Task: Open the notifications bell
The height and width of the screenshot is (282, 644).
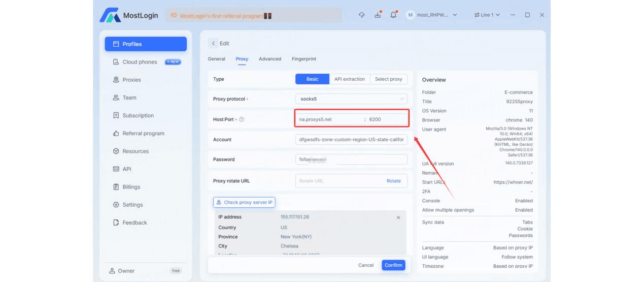Action: pyautogui.click(x=393, y=15)
